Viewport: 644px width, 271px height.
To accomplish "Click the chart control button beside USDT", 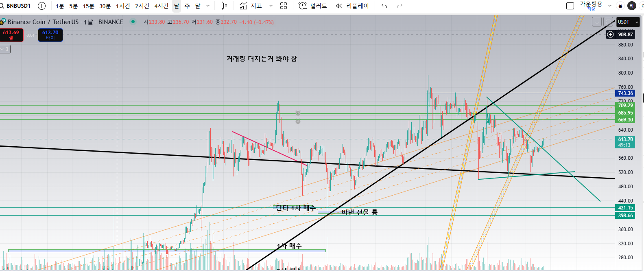I will pos(608,22).
